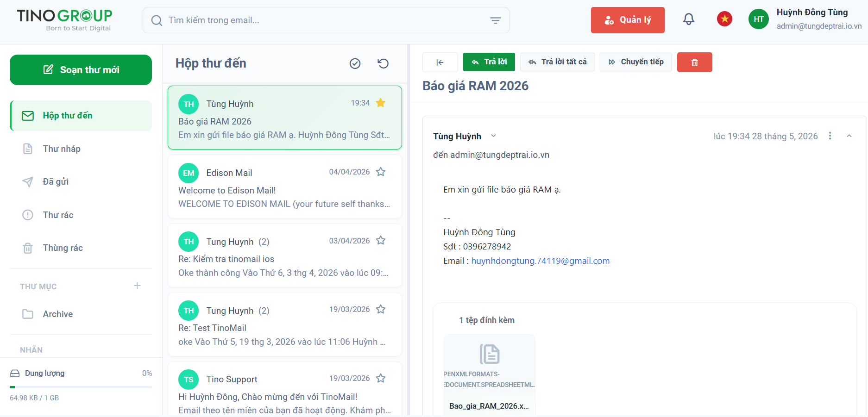Click TH avatar of Re: Test TinoMail
The height and width of the screenshot is (417, 868).
[x=189, y=311]
